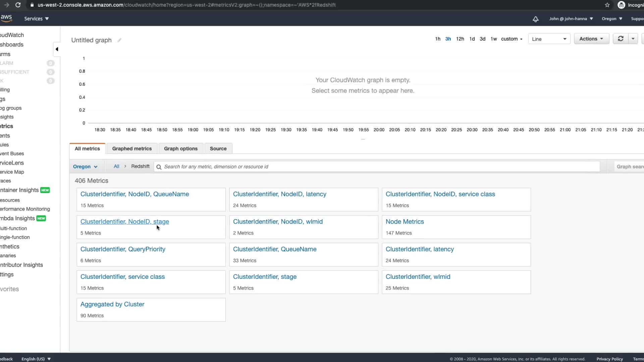
Task: Reload the page in browser
Action: pos(18,5)
